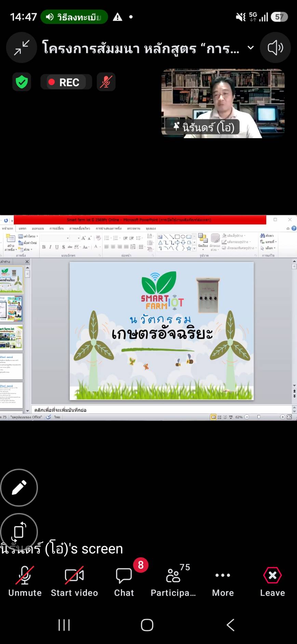Viewport: 297px width, 644px height.
Task: Tap the speaker audio output icon
Action: [x=275, y=48]
